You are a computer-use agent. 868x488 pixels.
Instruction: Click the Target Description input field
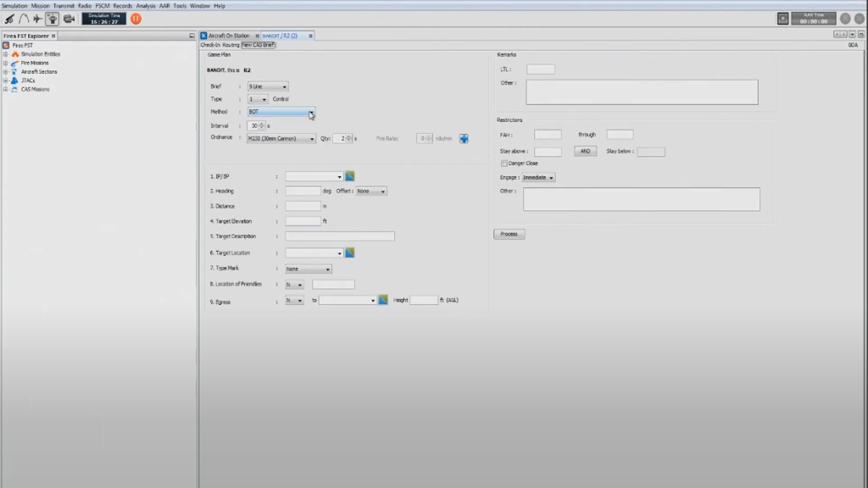tap(340, 236)
